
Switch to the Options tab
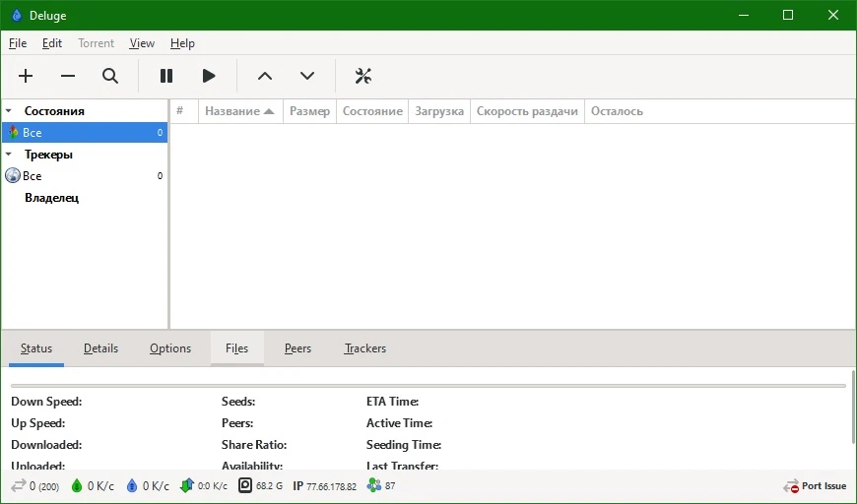170,348
